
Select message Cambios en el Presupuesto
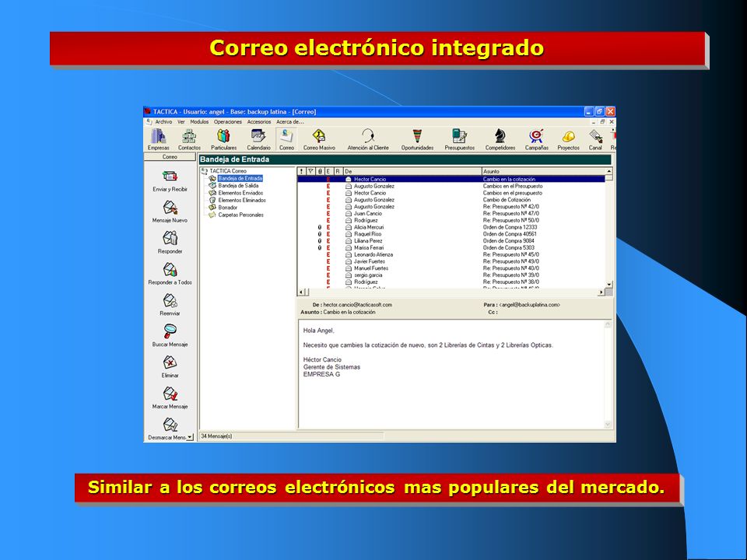point(451,186)
